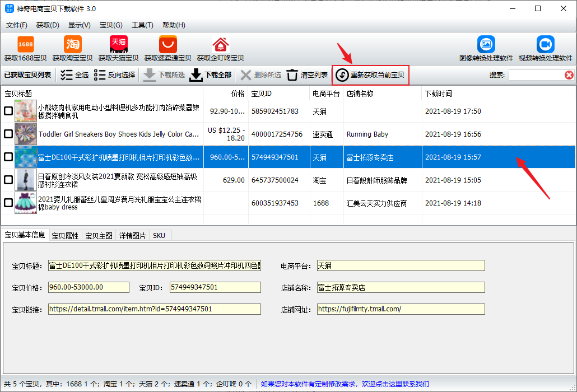Sort by 下载时间 column header
This screenshot has height=392, width=577.
point(499,94)
